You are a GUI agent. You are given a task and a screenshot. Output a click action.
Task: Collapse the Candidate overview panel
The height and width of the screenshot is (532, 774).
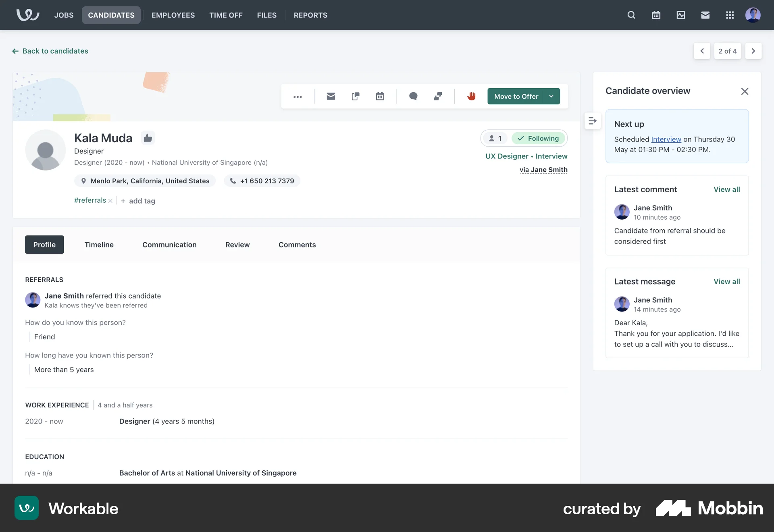click(x=745, y=91)
